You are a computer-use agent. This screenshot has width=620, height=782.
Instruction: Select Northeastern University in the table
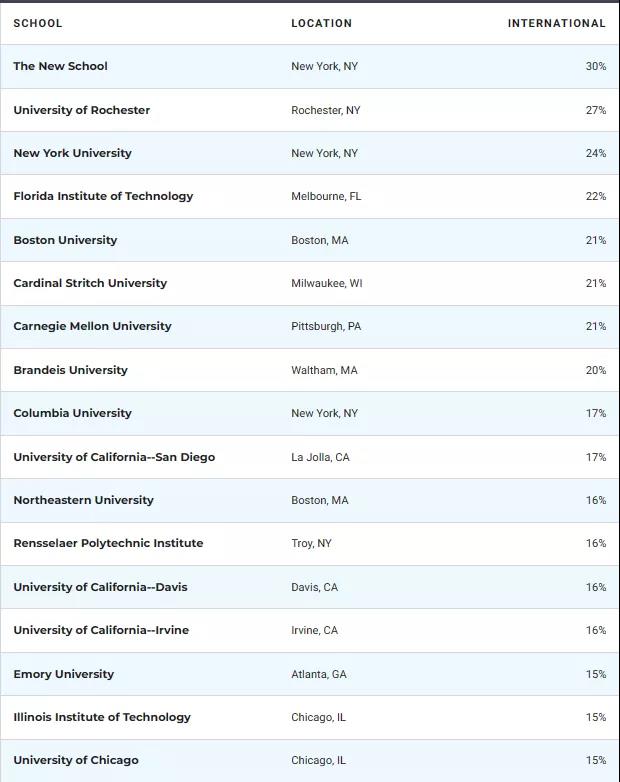pos(83,500)
